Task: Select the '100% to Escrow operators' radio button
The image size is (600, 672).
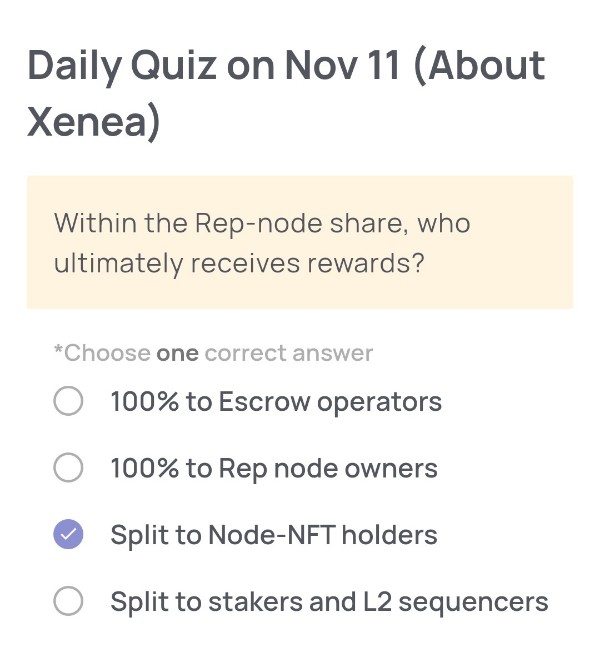Action: click(x=68, y=402)
